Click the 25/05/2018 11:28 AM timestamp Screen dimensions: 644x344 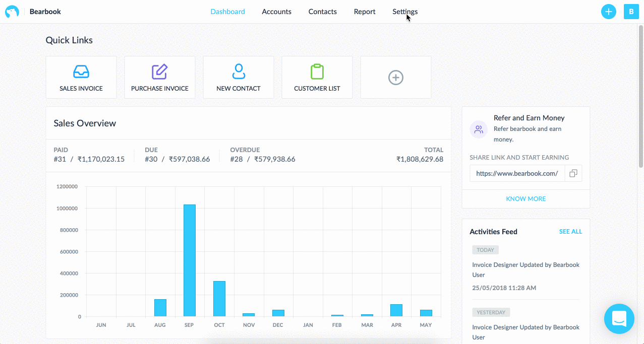click(504, 288)
